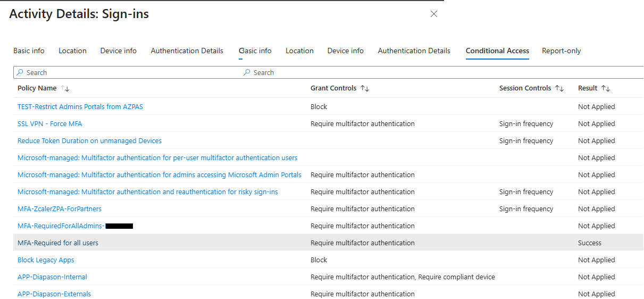Click Sign-in frequency in the SSL VPN row

pyautogui.click(x=526, y=124)
